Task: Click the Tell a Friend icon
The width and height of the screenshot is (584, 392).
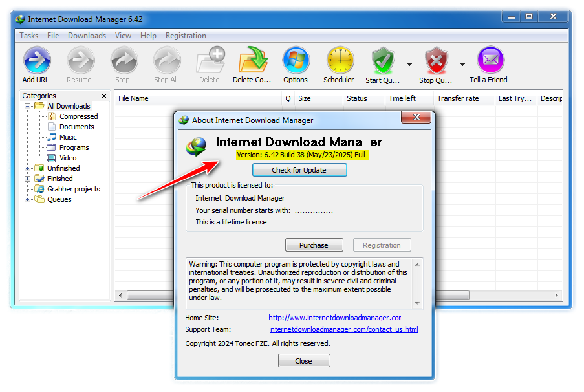Action: pos(490,60)
